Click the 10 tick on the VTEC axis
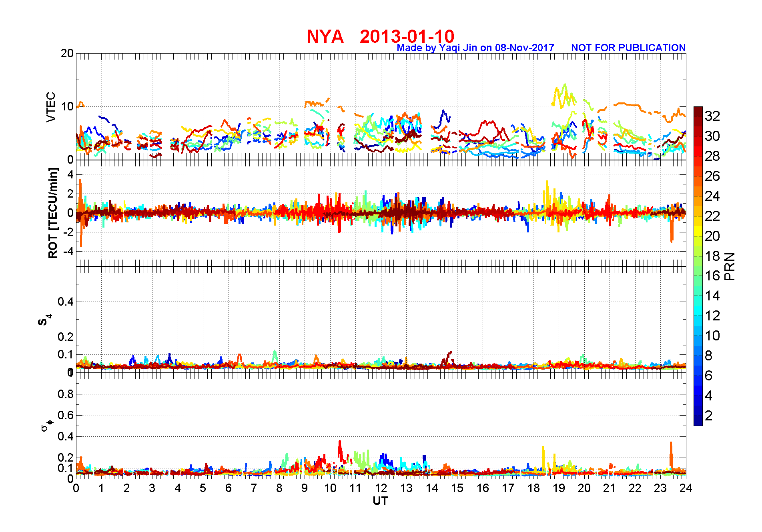 click(67, 106)
